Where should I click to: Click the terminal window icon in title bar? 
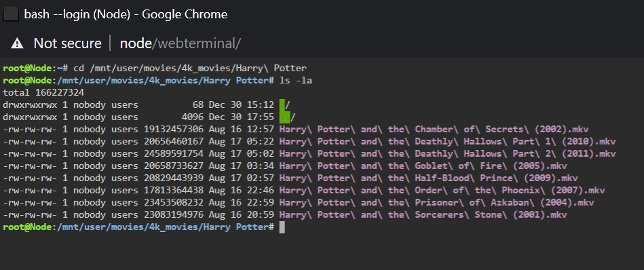click(x=10, y=14)
